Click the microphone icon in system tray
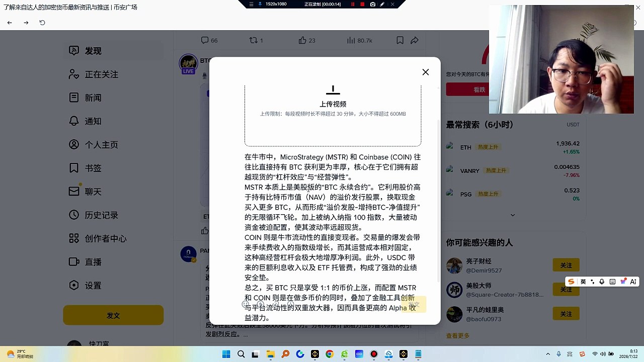The width and height of the screenshot is (644, 362). [558, 354]
